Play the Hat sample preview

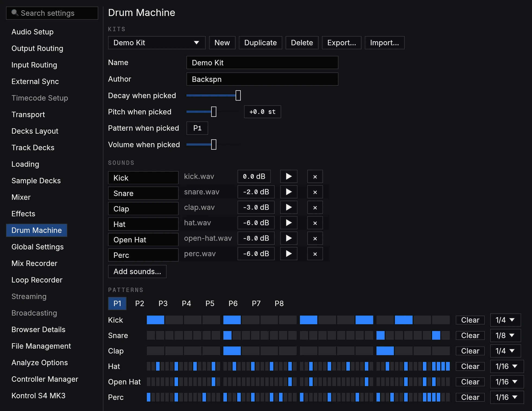[289, 223]
